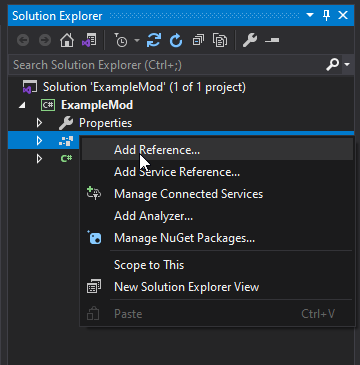Screen dimensions: 360x365
Task: Expand the Properties node
Action: point(39,123)
